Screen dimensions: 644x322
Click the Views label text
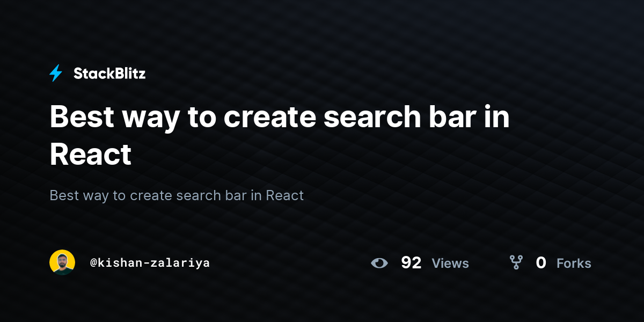pos(450,264)
